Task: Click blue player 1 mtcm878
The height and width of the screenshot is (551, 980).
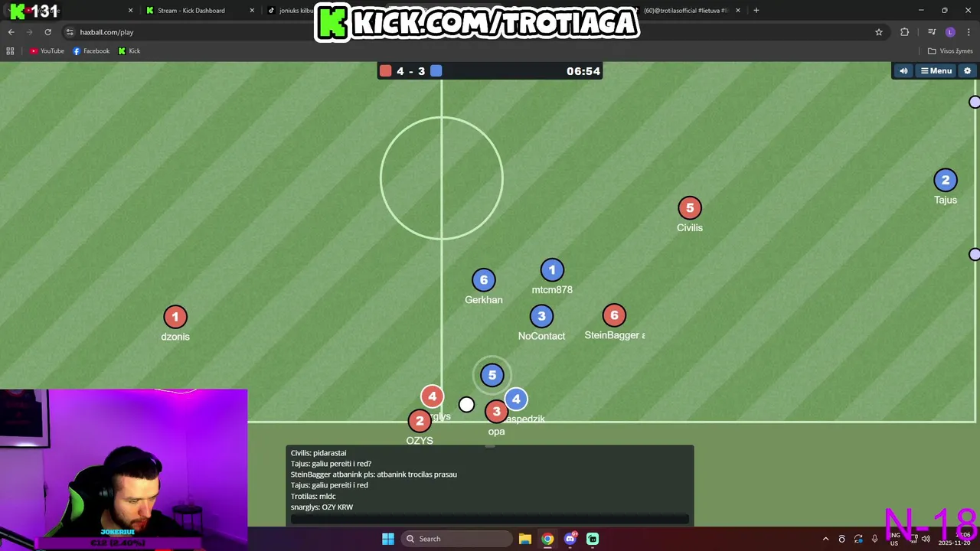Action: click(x=552, y=270)
